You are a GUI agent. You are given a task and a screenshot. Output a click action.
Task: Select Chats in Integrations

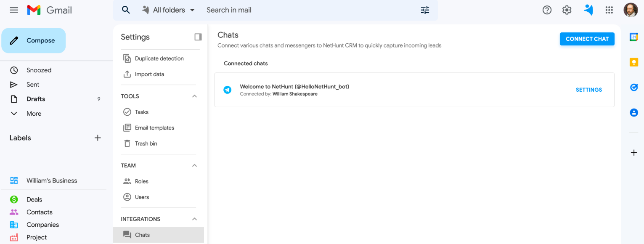[159, 235]
